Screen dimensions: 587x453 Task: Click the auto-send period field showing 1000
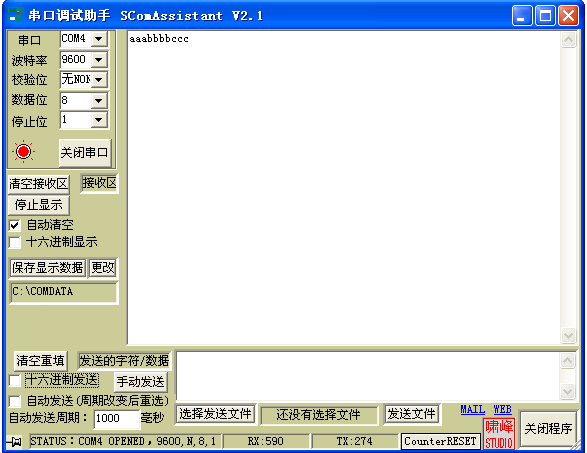click(x=116, y=418)
